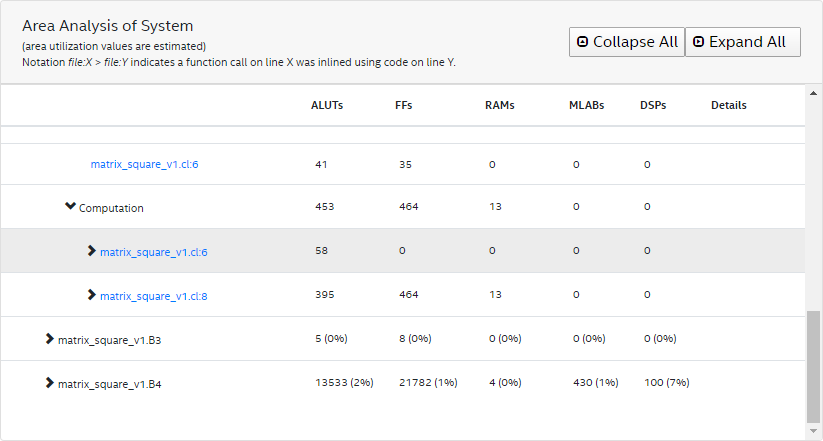Click the RAMs column header

coord(500,105)
